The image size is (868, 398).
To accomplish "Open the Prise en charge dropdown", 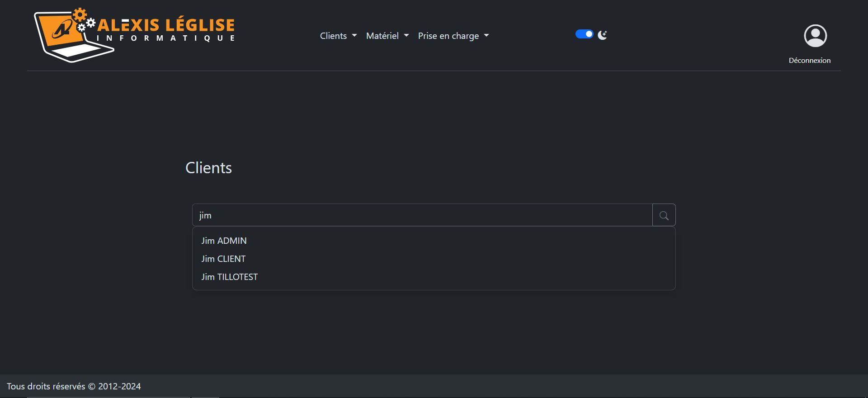I will click(453, 36).
